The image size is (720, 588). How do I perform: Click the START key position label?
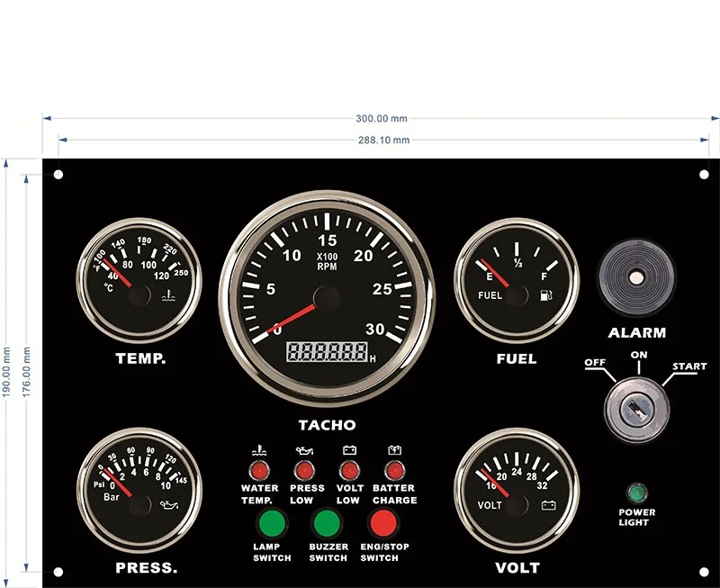689,366
